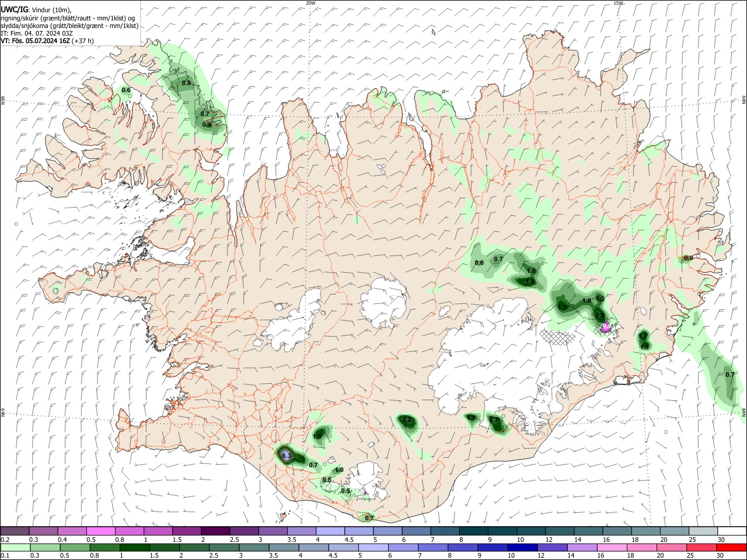Select lower legend row dark green swatch above 1
This screenshot has height=560, width=747.
pyautogui.click(x=134, y=547)
